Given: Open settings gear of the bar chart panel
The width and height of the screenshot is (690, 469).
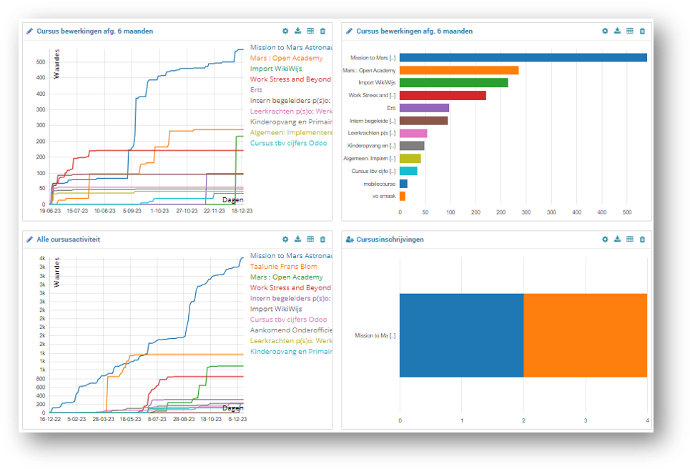Looking at the screenshot, I should coord(605,31).
